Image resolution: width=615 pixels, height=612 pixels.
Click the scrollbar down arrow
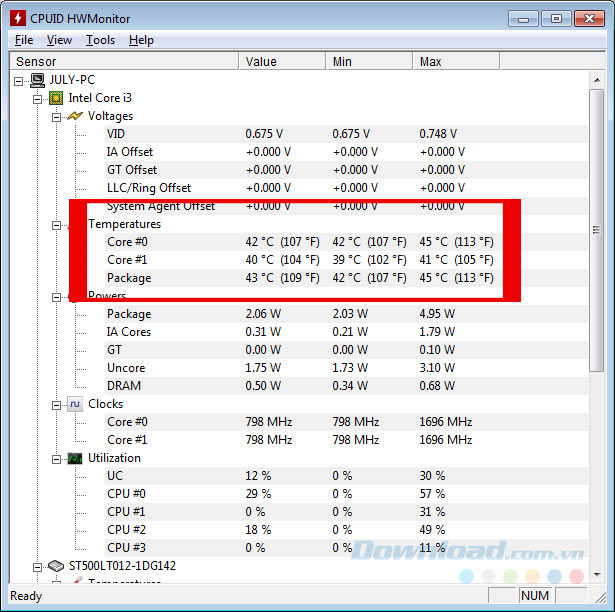point(597,574)
